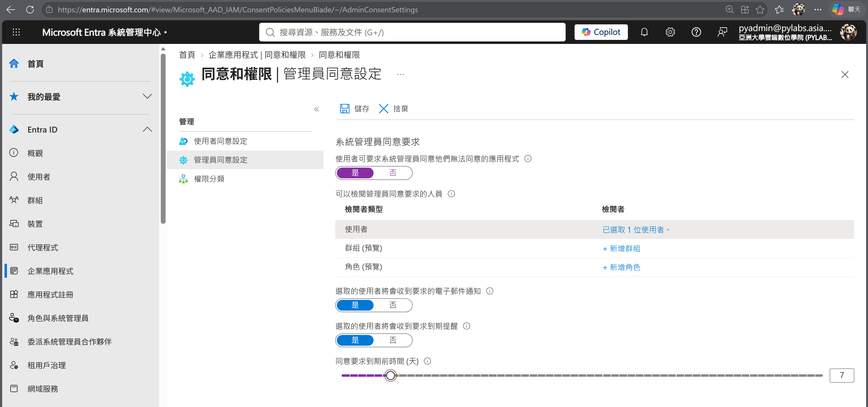Set email notification toggle to 否
Viewport: 868px width, 407px height.
click(393, 305)
